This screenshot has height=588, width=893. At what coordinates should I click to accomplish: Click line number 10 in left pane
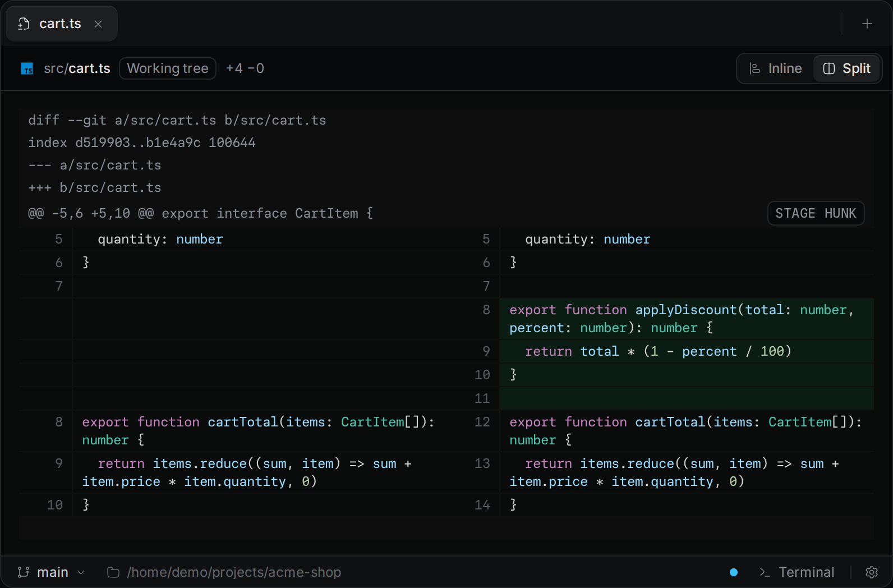click(x=55, y=505)
